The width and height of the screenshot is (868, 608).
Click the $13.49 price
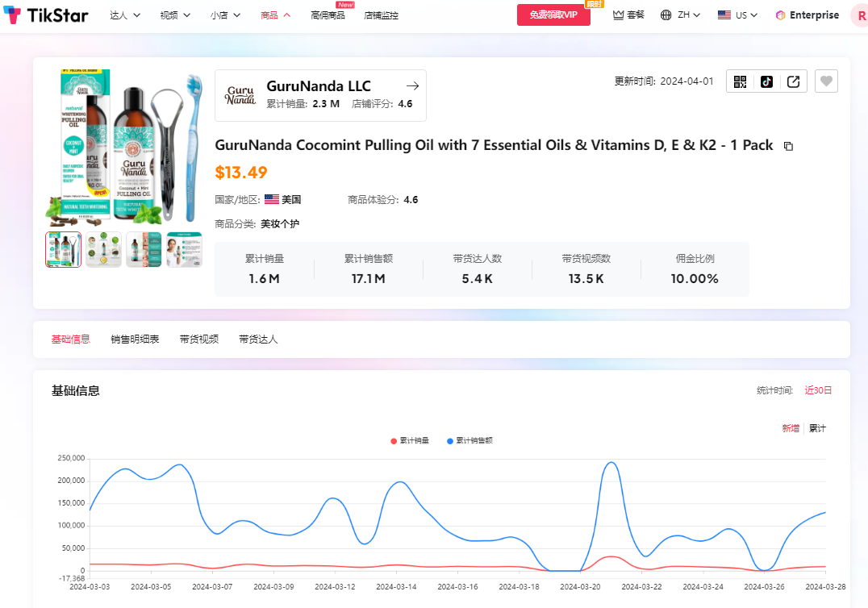coord(241,173)
